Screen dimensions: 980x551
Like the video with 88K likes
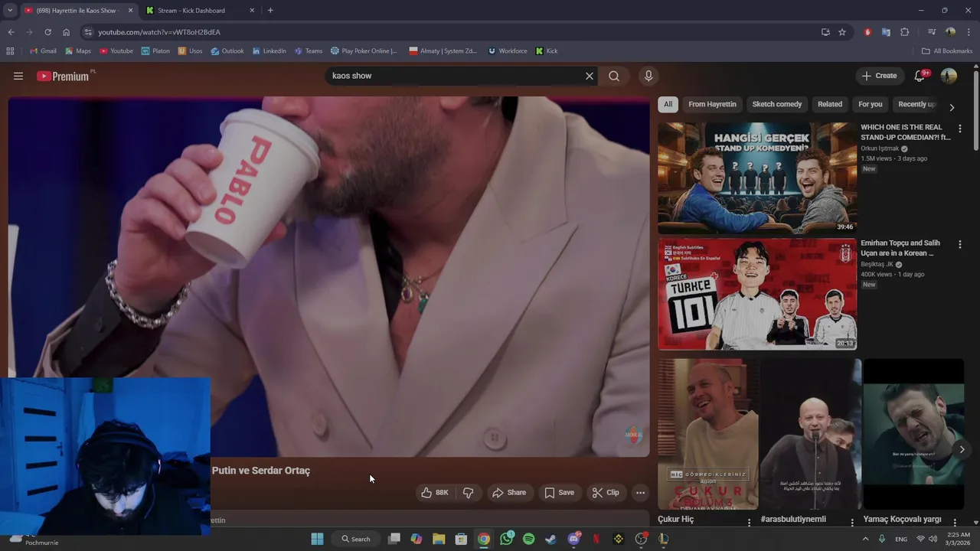[435, 493]
